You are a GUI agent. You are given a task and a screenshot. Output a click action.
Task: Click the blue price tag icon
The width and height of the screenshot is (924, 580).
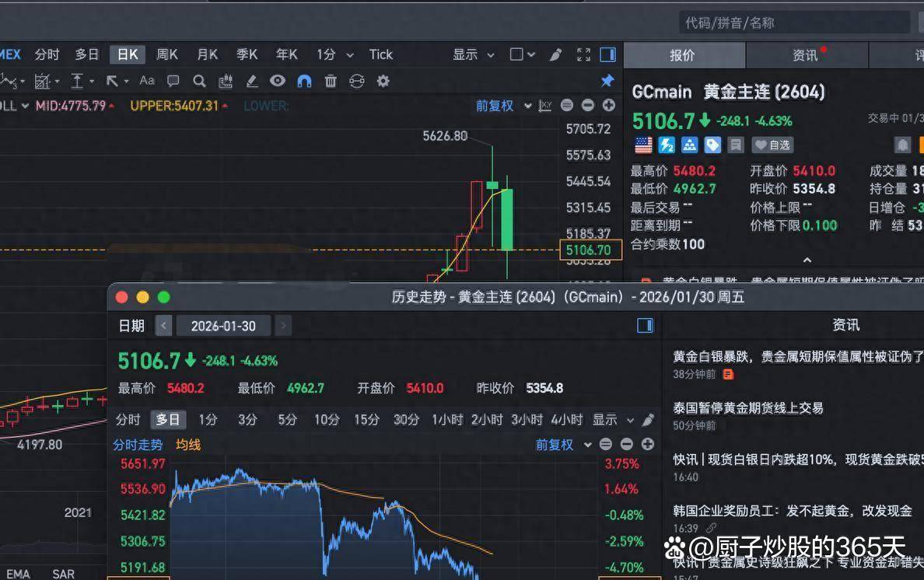click(x=712, y=145)
